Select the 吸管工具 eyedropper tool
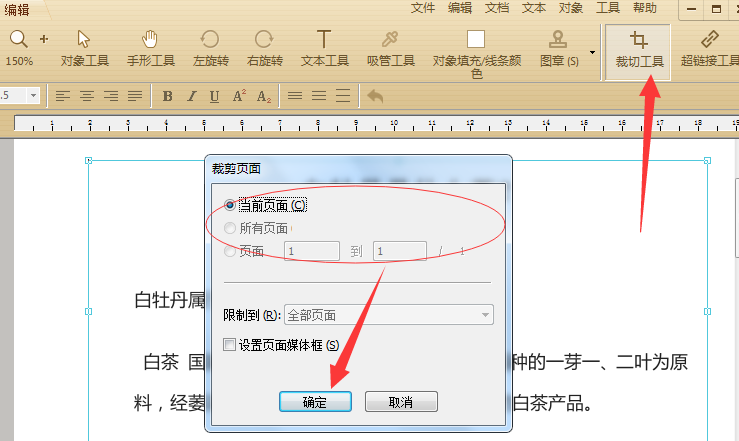Viewport: 739px width, 441px height. pyautogui.click(x=391, y=48)
